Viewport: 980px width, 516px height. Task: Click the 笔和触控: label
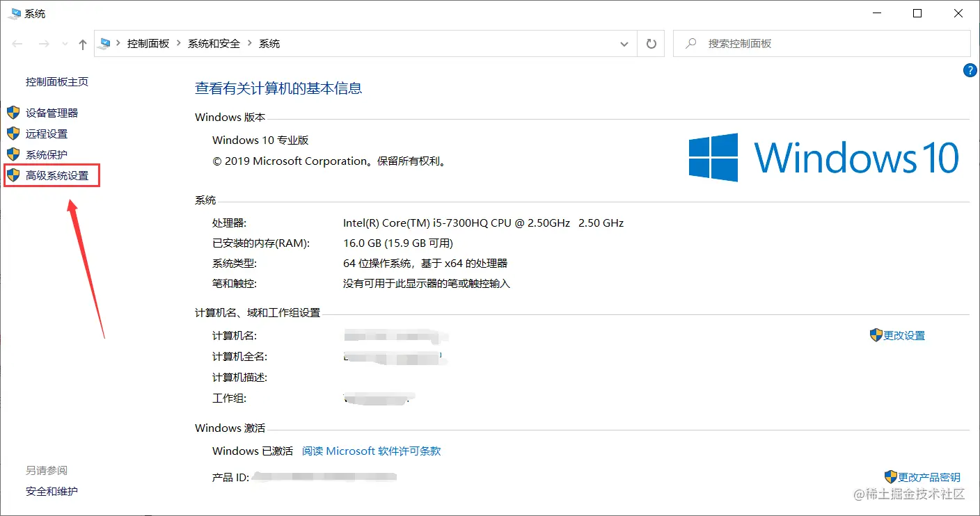click(235, 284)
